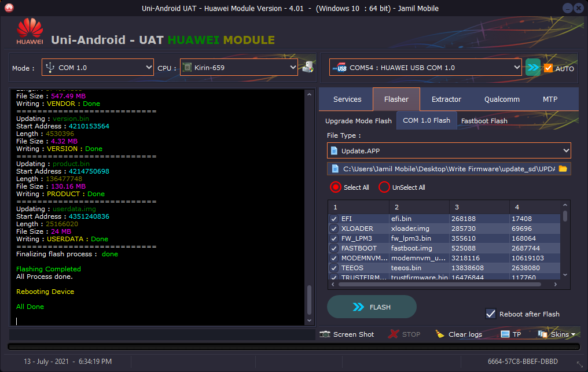Click the FLASH button

point(372,307)
